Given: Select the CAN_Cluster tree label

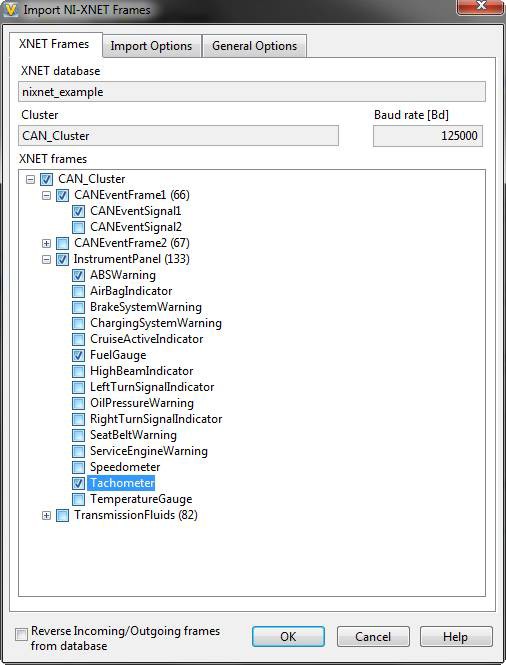Looking at the screenshot, I should pos(92,179).
